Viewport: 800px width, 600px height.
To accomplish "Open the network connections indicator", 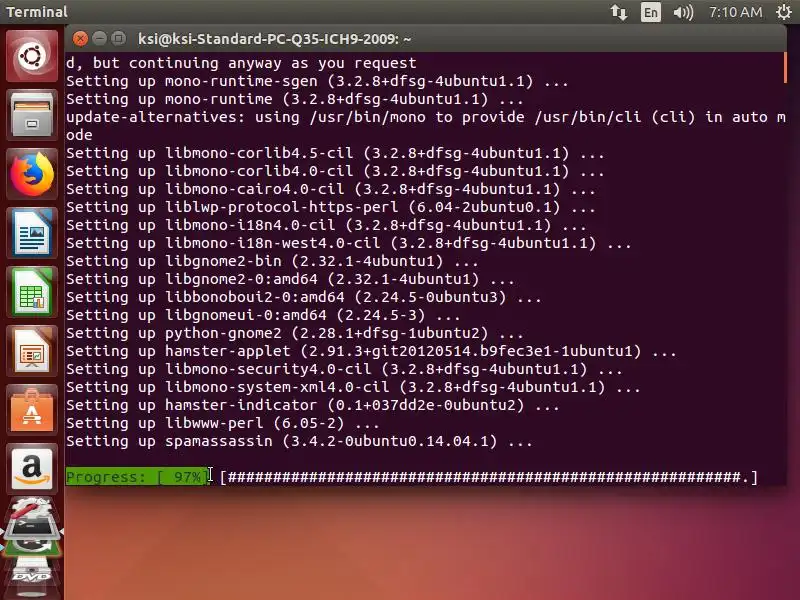I will pyautogui.click(x=618, y=12).
